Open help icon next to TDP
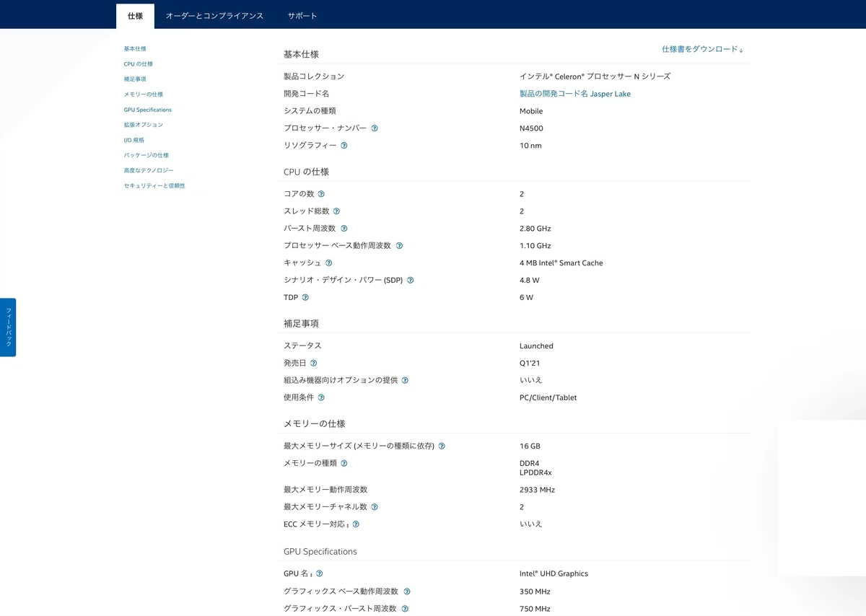866x616 pixels. click(x=305, y=297)
